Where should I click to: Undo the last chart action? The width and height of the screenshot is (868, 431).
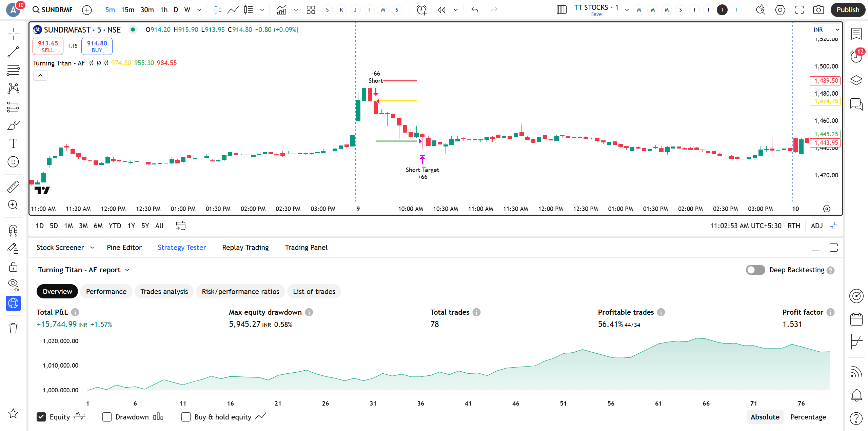click(x=475, y=10)
